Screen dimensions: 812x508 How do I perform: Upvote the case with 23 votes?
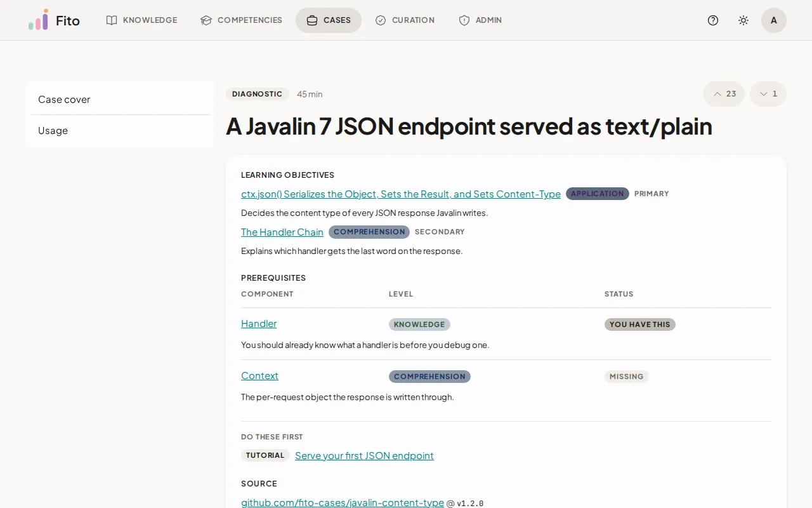click(x=724, y=94)
